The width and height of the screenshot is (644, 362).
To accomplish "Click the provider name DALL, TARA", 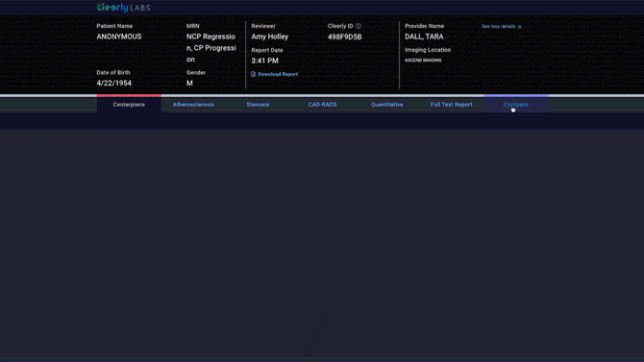I will point(424,36).
